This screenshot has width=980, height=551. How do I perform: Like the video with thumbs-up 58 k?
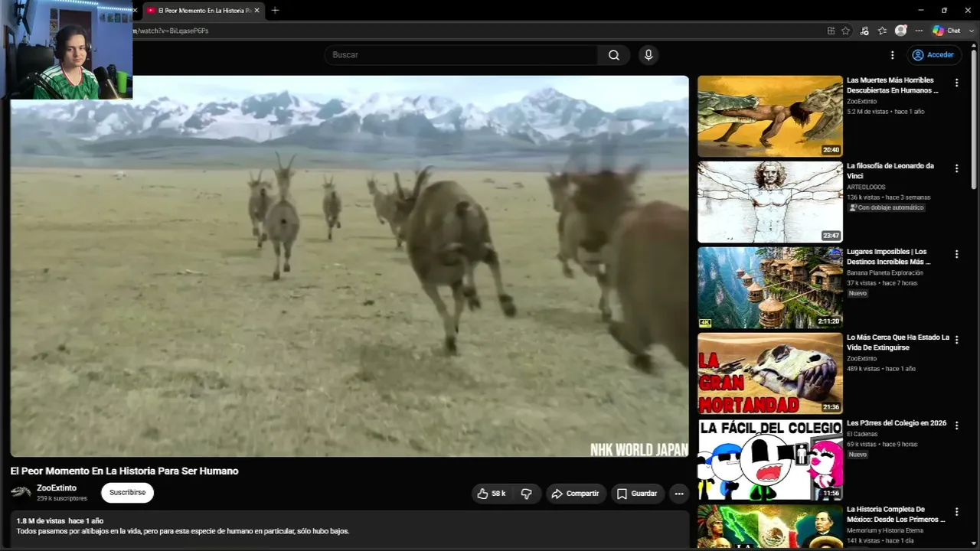point(492,494)
